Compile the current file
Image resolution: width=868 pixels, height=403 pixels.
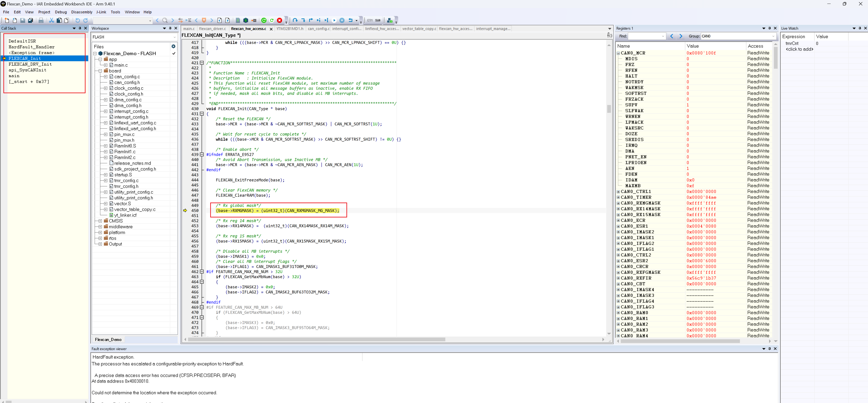[238, 21]
